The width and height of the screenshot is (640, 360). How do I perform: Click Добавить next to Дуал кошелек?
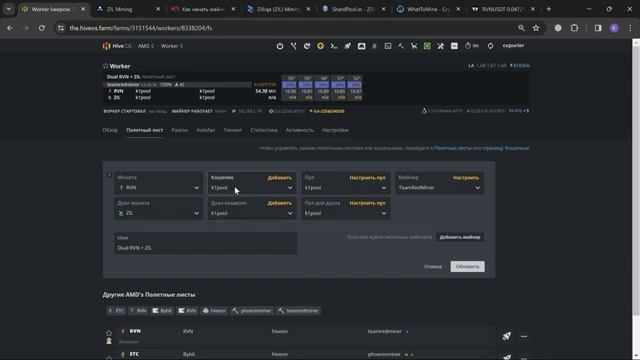(x=280, y=203)
